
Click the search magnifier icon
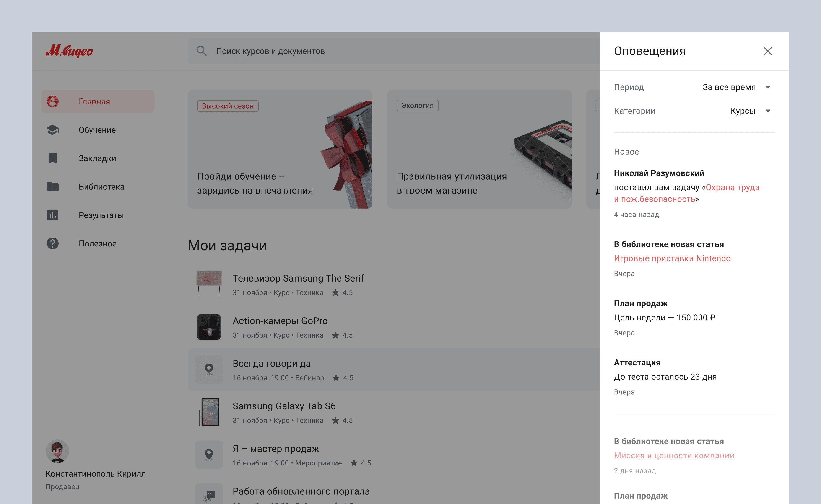pos(201,51)
